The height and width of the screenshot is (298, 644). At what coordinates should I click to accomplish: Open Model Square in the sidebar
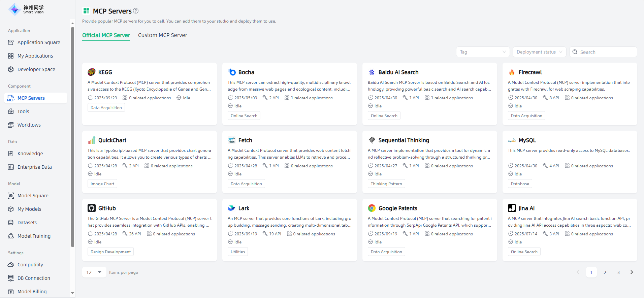click(x=33, y=196)
